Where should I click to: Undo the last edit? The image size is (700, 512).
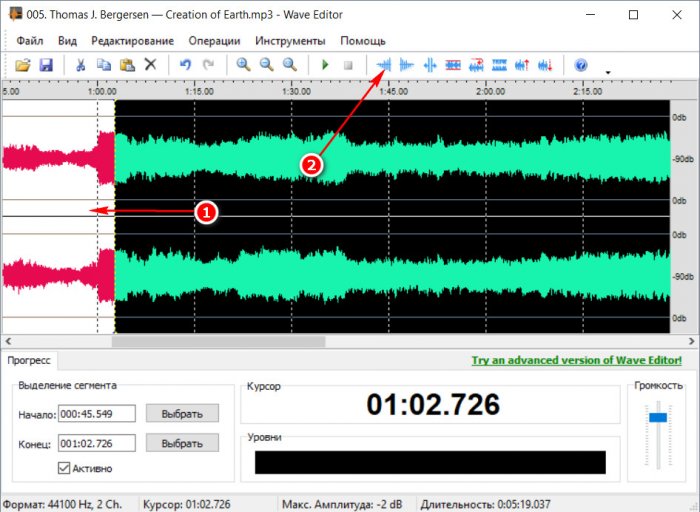point(185,65)
